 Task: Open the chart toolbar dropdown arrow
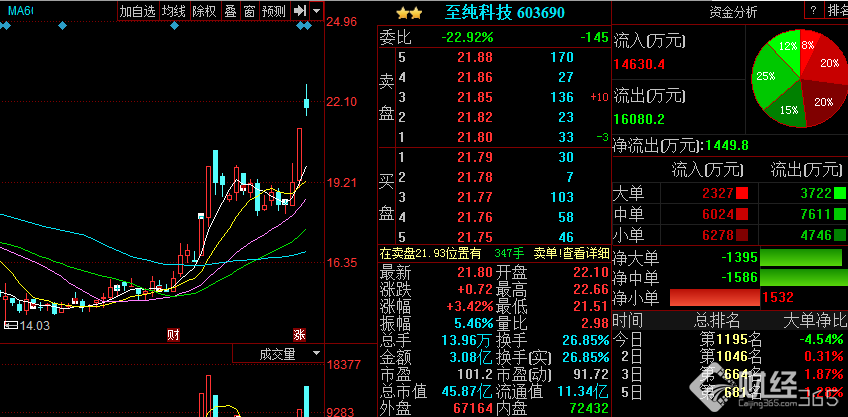click(317, 10)
